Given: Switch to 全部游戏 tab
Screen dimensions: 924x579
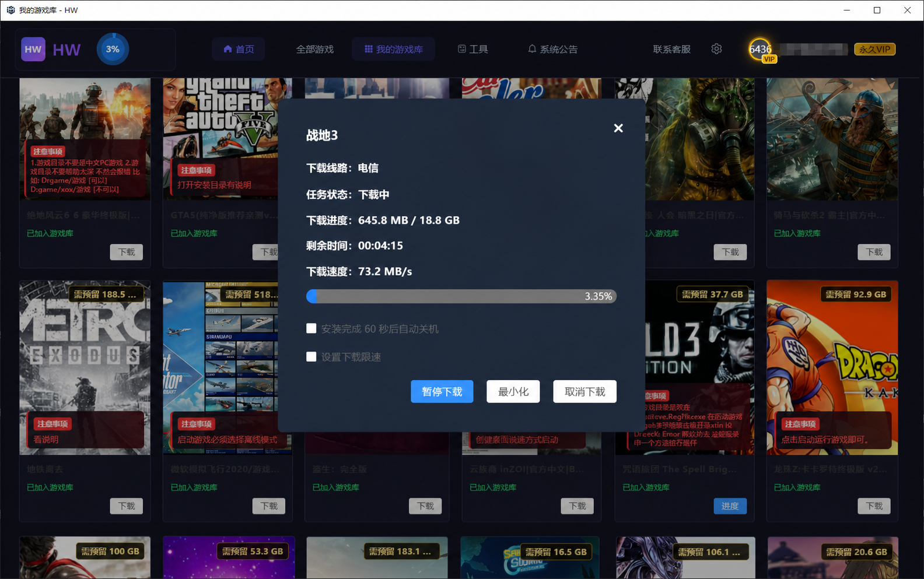Looking at the screenshot, I should click(315, 49).
